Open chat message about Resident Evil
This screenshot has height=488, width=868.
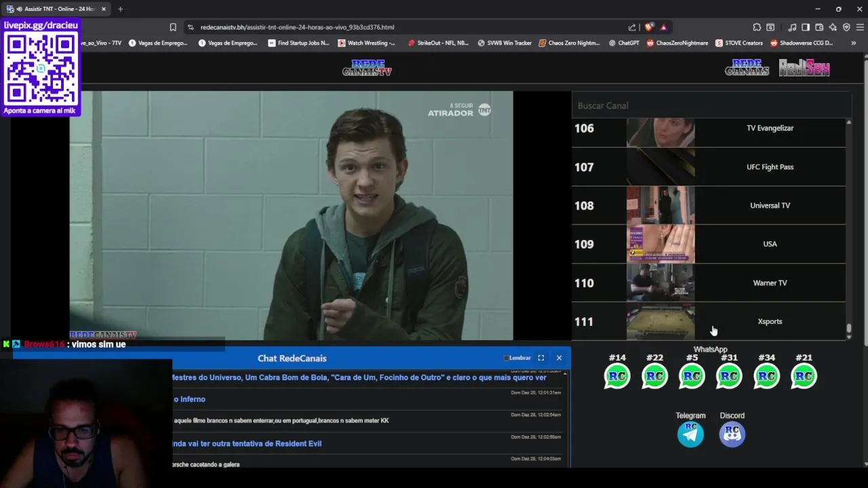point(247,443)
